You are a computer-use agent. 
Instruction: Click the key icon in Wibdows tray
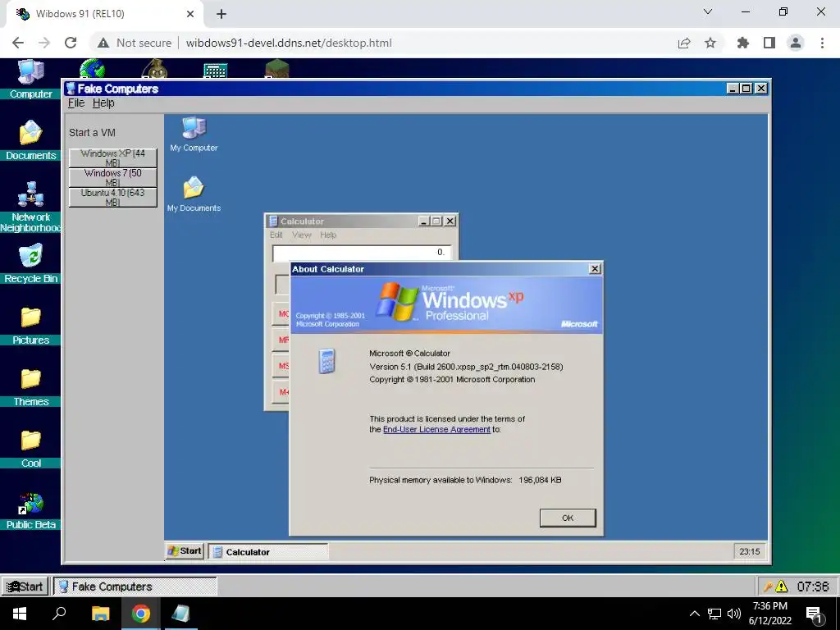(768, 587)
